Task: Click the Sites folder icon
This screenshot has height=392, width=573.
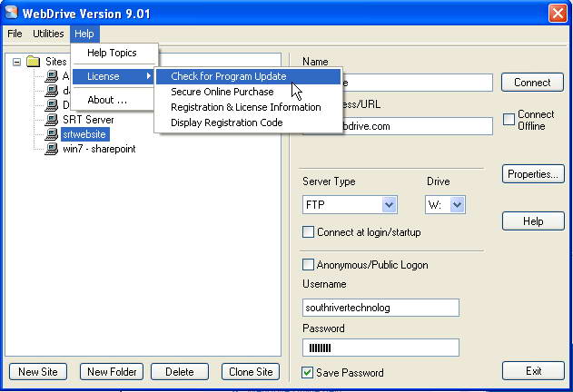Action: point(34,62)
